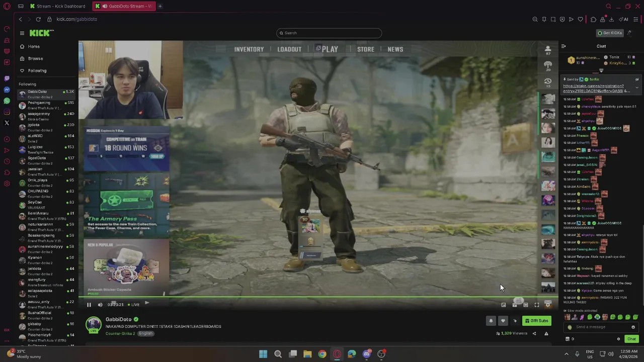Viewport: 644px width, 362px height.
Task: Select asapgemmy channel in following list
Action: [x=46, y=116]
